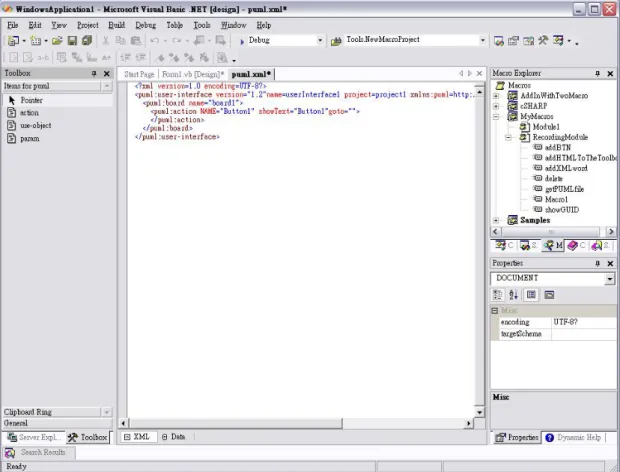Select the Pointer tool in Toolbox
This screenshot has width=620, height=472.
point(57,100)
